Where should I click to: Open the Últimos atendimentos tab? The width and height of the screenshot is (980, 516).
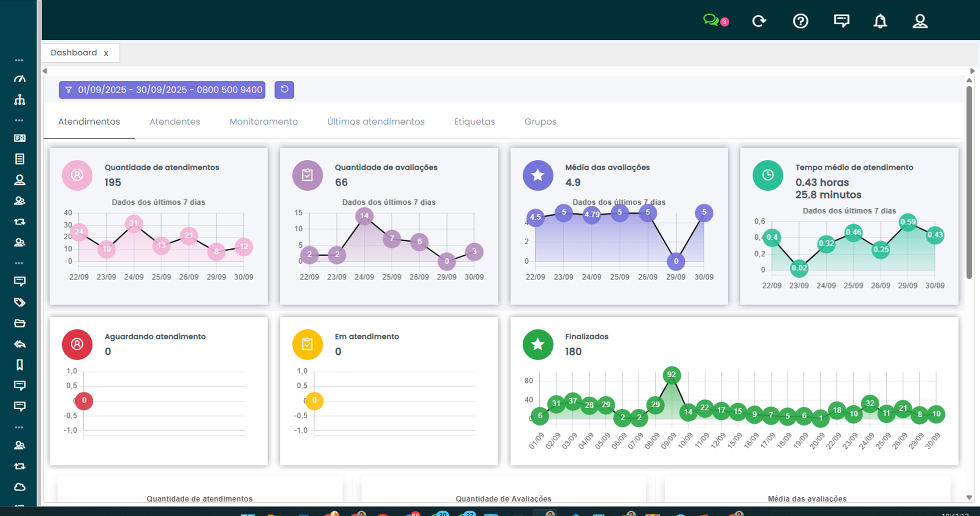[376, 122]
